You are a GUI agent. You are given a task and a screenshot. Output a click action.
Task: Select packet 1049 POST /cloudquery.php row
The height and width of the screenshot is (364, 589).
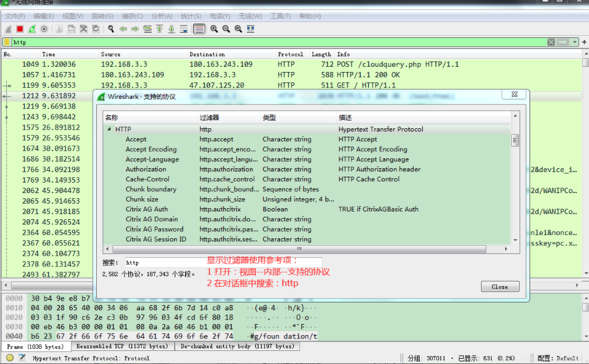point(292,65)
